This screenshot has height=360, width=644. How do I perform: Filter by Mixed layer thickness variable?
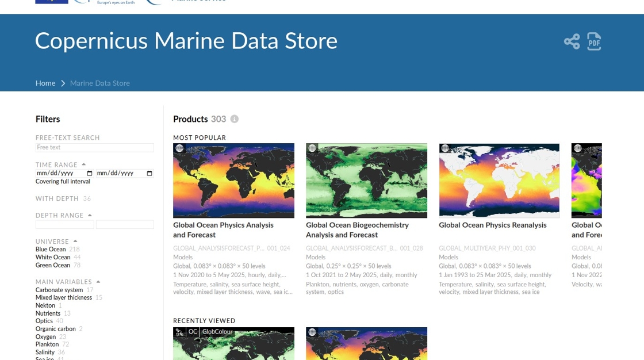pyautogui.click(x=64, y=297)
